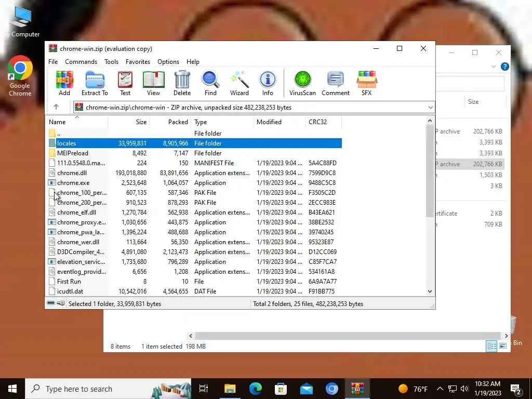Sort by the Packed column header

pyautogui.click(x=170, y=122)
